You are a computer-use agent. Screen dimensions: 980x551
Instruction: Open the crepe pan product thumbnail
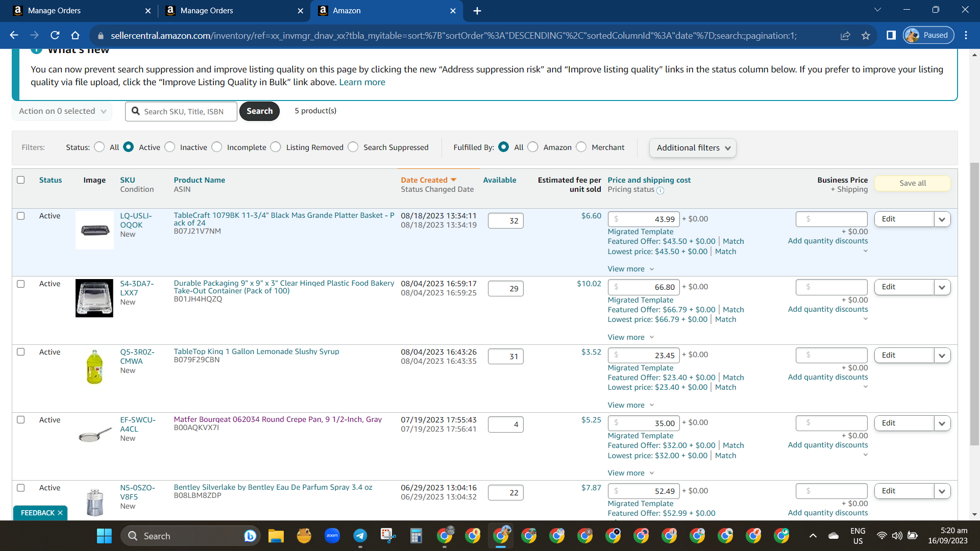(x=94, y=434)
